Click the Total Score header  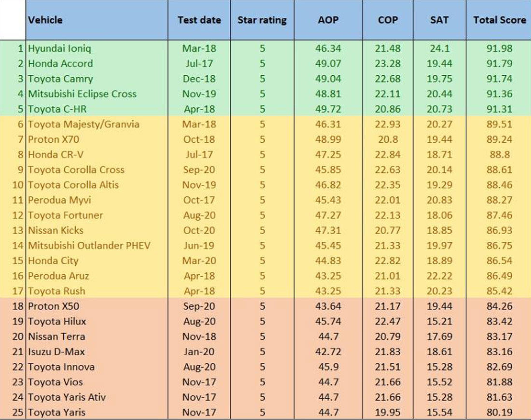pyautogui.click(x=500, y=20)
